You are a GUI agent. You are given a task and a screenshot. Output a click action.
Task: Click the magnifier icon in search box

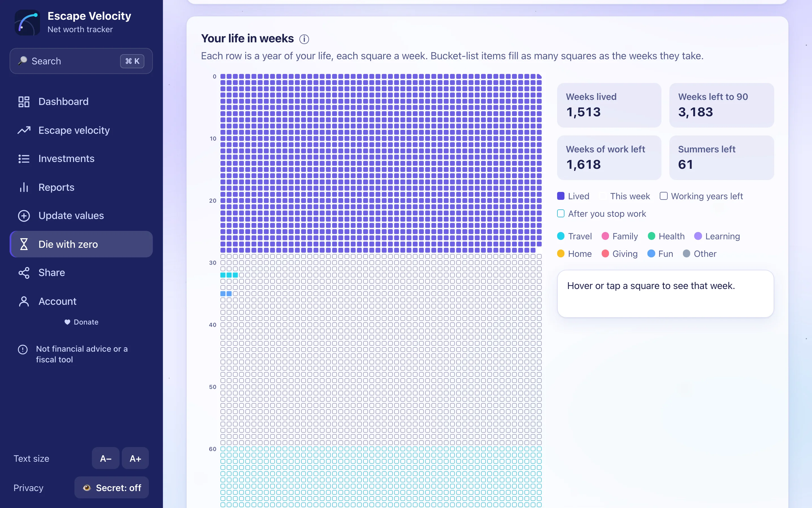click(x=23, y=61)
